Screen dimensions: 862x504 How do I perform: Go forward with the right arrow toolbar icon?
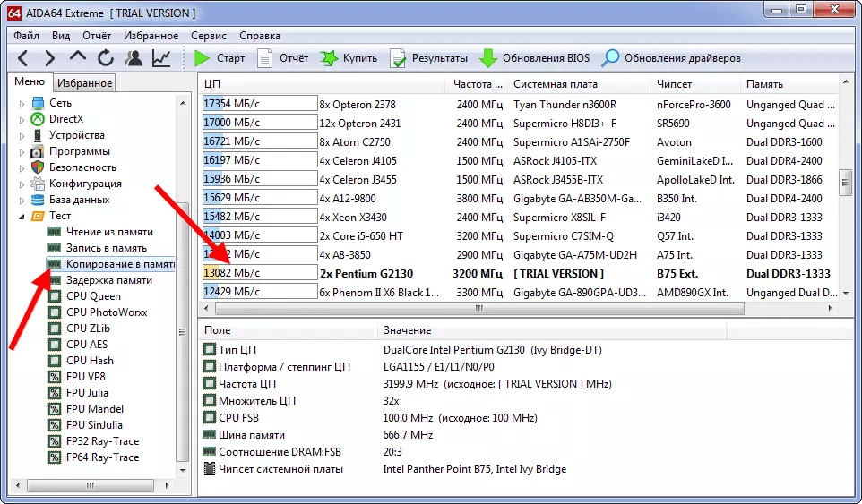49,58
